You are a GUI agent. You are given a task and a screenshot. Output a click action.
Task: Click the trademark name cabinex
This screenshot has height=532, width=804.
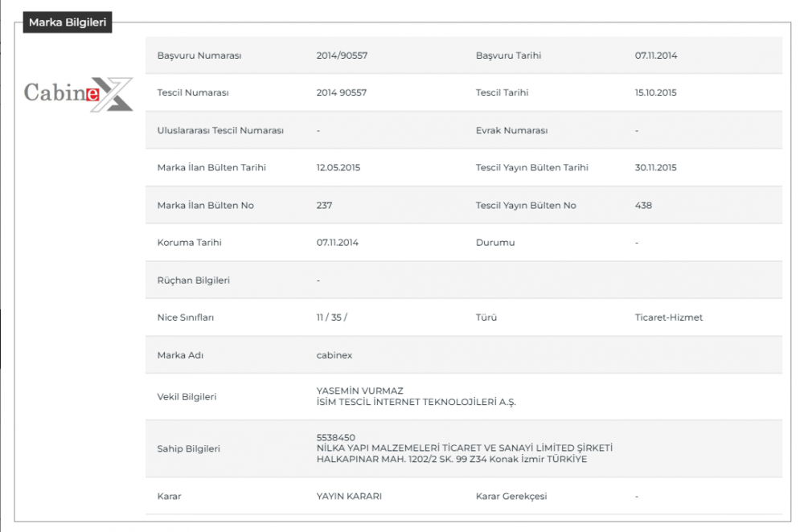pos(334,355)
